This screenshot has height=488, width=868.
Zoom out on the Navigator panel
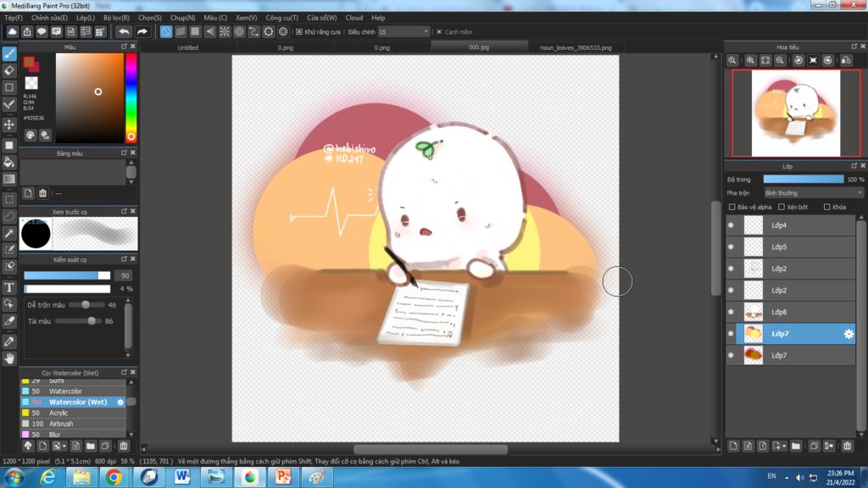point(780,60)
